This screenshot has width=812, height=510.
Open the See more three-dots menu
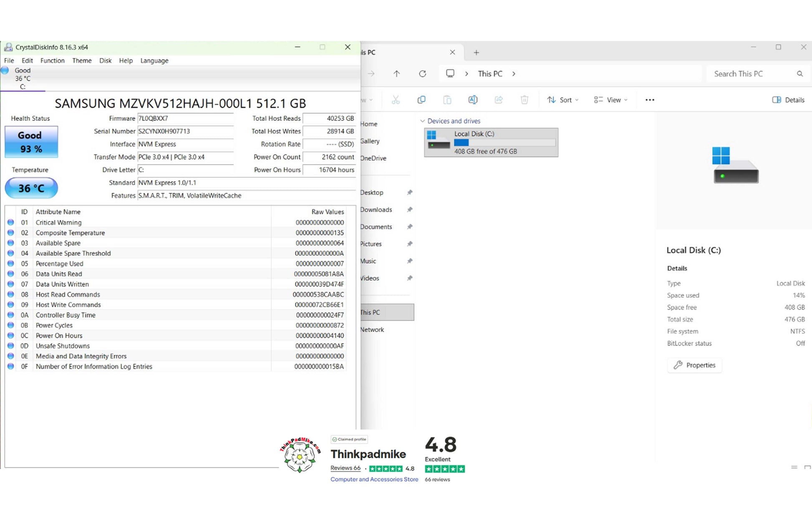point(650,100)
